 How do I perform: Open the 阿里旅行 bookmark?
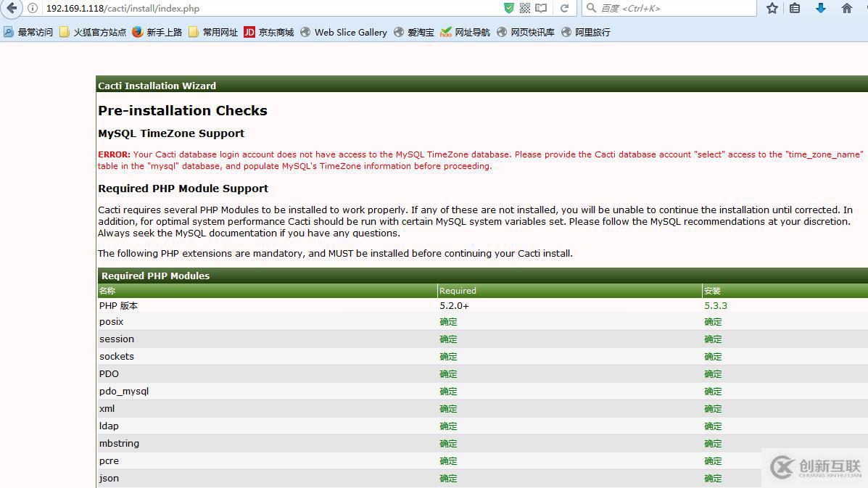point(586,32)
